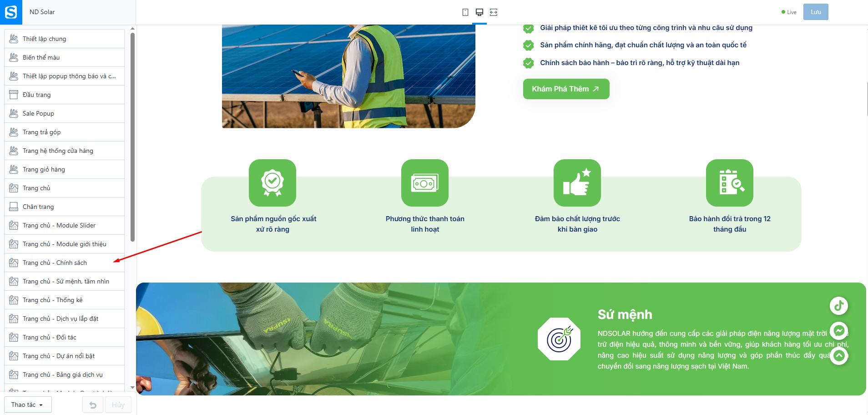The height and width of the screenshot is (415, 868).
Task: Click the money payment policy icon
Action: [425, 183]
